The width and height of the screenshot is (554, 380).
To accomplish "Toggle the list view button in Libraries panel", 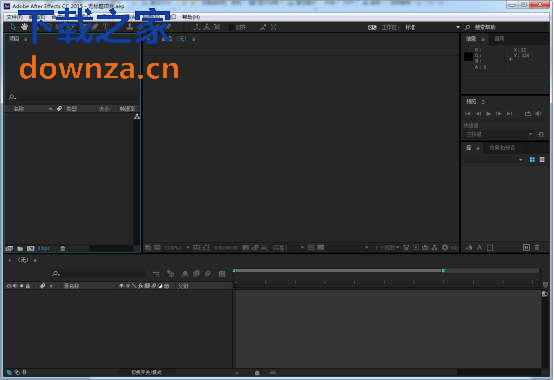I will pyautogui.click(x=542, y=160).
